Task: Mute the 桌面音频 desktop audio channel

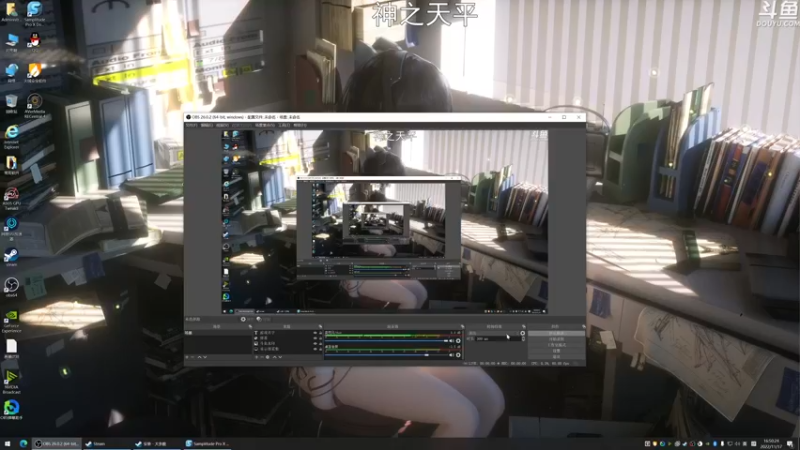Action: coord(451,355)
